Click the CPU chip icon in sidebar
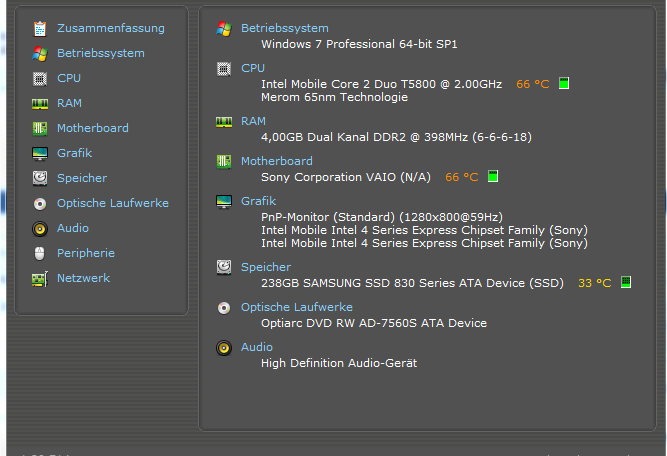 point(40,79)
